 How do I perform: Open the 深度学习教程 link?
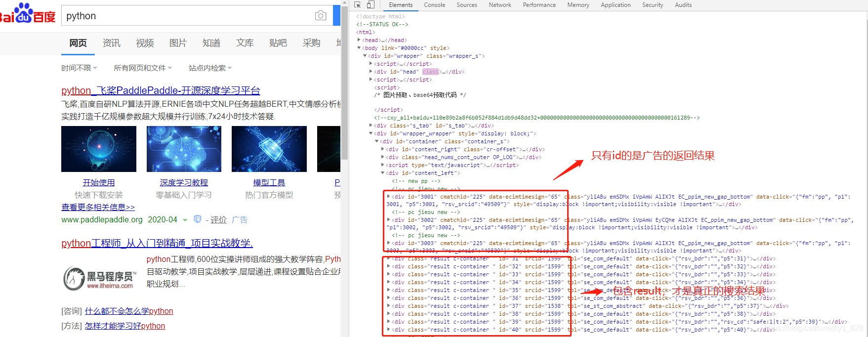pyautogui.click(x=184, y=182)
